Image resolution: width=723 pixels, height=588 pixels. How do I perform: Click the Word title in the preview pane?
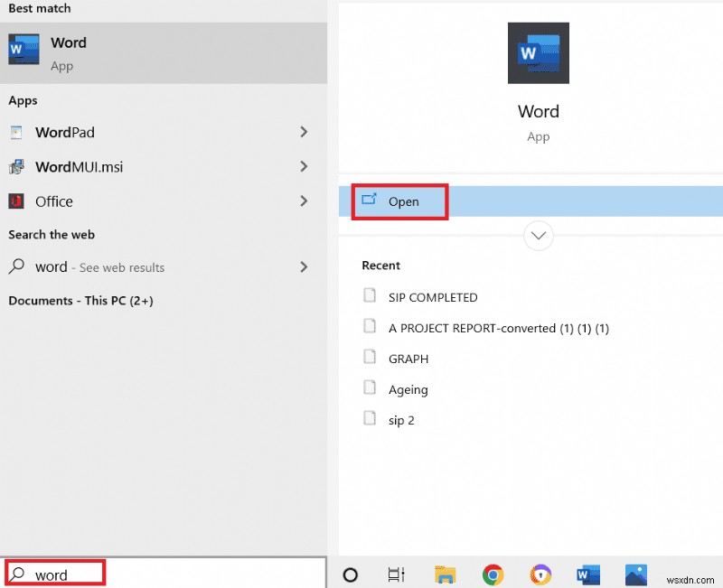click(x=538, y=111)
